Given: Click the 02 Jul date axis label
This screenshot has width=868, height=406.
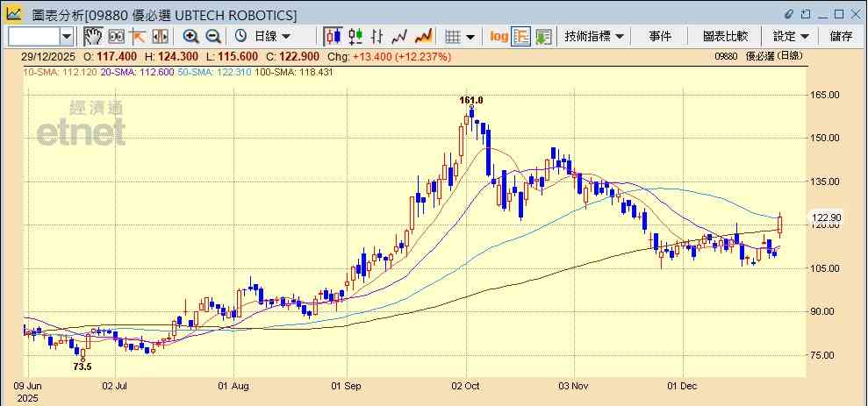Looking at the screenshot, I should (x=116, y=386).
